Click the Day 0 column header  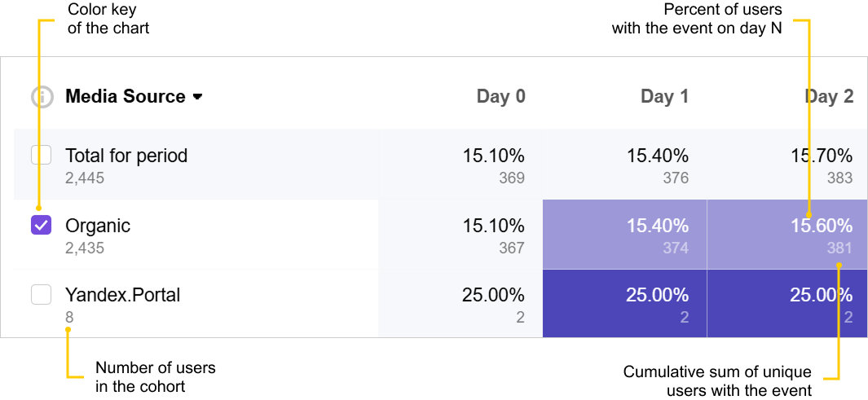pos(500,97)
